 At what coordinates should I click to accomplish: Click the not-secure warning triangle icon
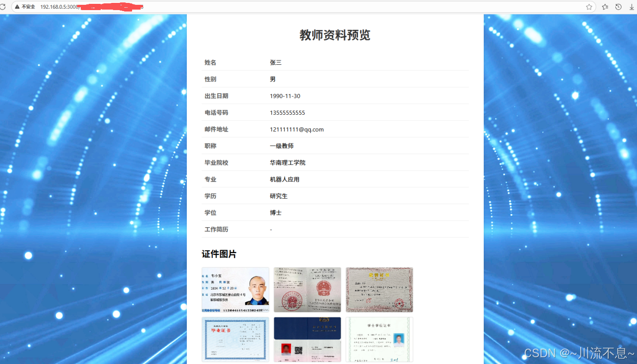pos(17,7)
